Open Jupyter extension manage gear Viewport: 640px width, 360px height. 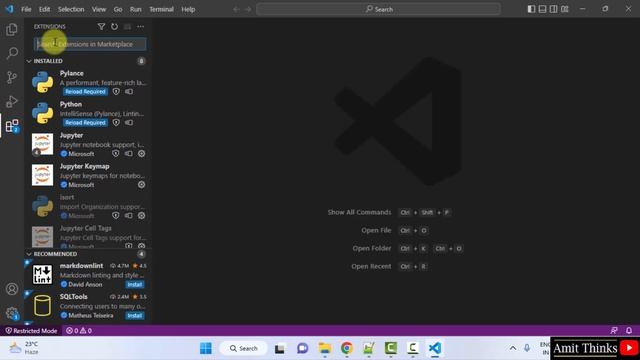[x=142, y=154]
